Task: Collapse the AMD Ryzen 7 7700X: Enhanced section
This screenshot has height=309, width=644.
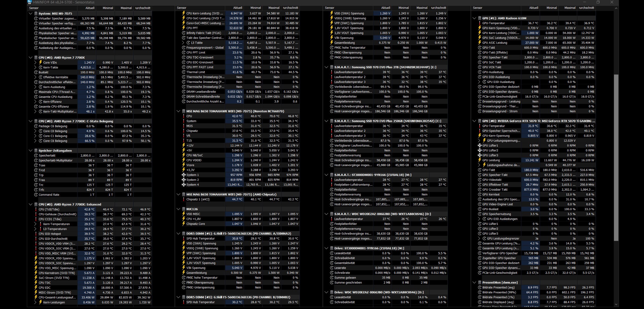Action: pyautogui.click(x=31, y=204)
